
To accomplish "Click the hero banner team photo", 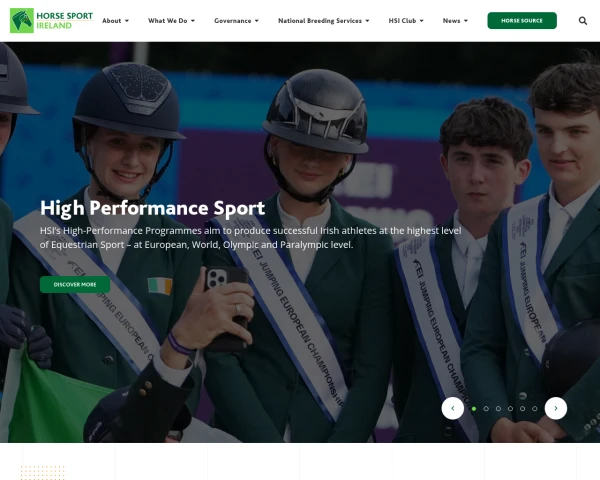I will (300, 242).
